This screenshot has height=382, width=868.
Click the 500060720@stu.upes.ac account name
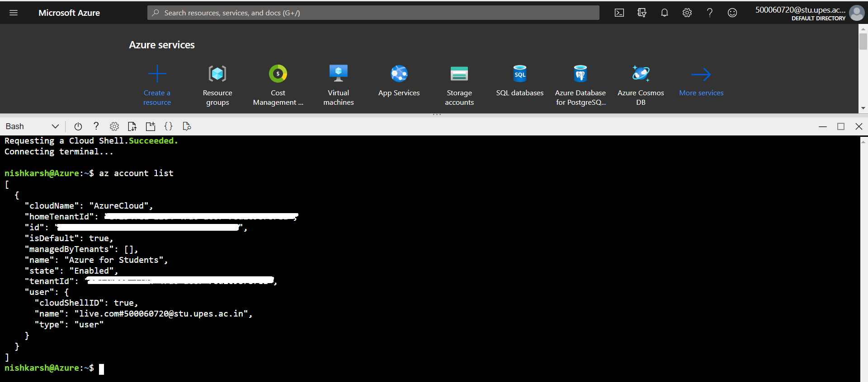[x=800, y=10]
